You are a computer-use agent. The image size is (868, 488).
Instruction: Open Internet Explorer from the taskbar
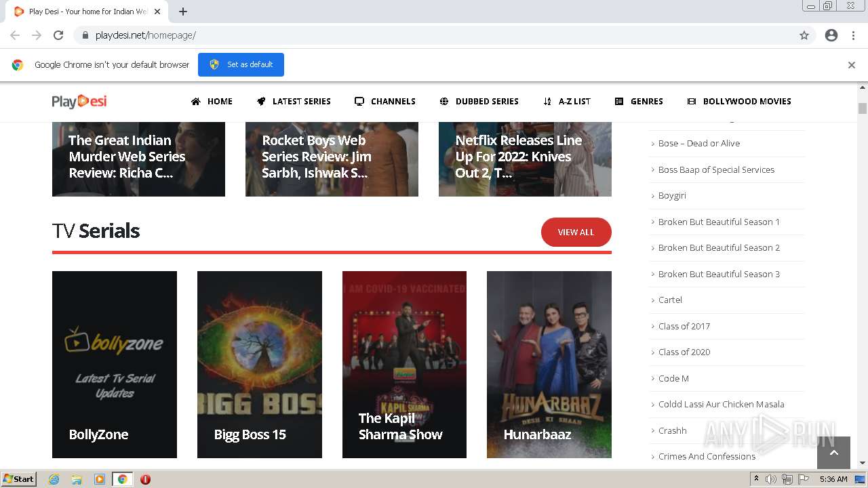pyautogui.click(x=54, y=479)
